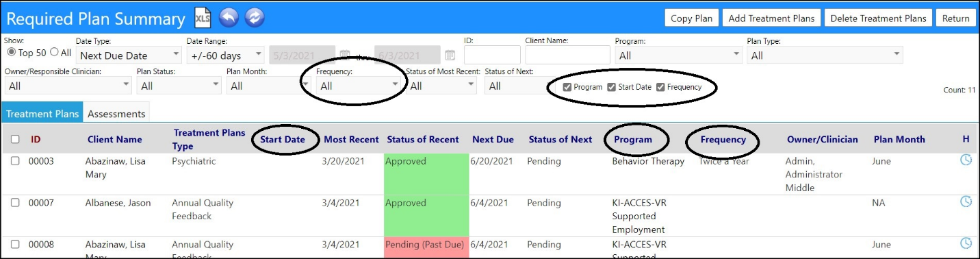This screenshot has width=980, height=259.
Task: Open calendar picker beside the 6/3/2021 date
Action: tap(450, 56)
